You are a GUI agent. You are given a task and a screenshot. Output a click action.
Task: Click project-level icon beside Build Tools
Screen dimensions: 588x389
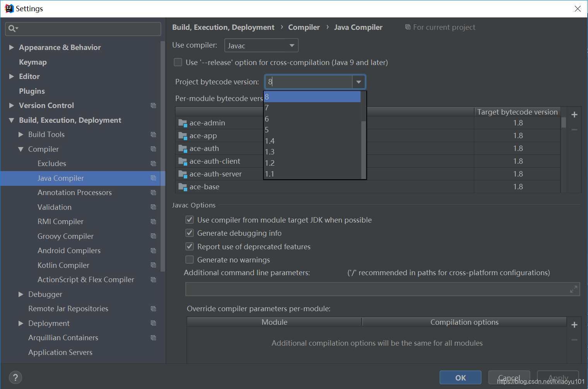point(153,135)
